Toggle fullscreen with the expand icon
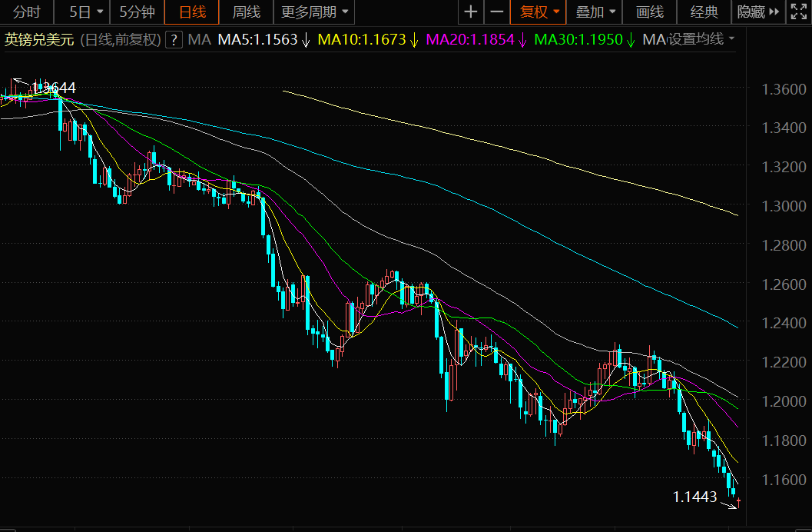This screenshot has width=812, height=532. (x=798, y=12)
